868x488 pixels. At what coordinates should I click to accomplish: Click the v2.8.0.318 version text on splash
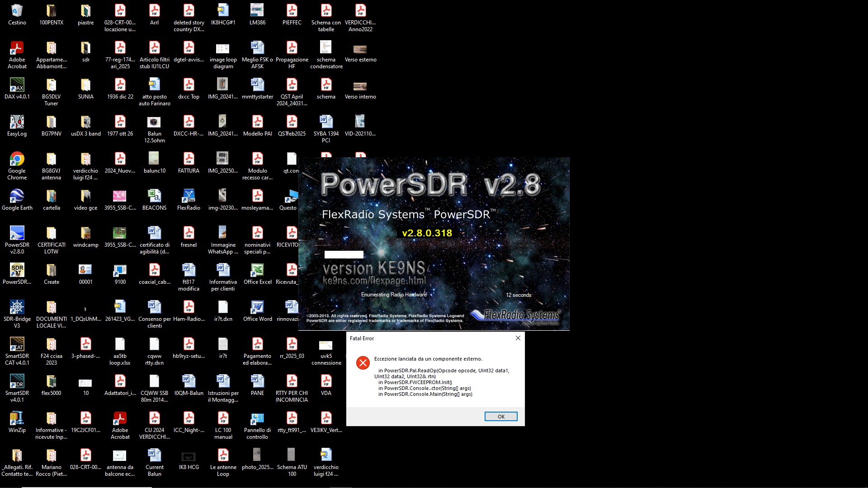coord(427,233)
